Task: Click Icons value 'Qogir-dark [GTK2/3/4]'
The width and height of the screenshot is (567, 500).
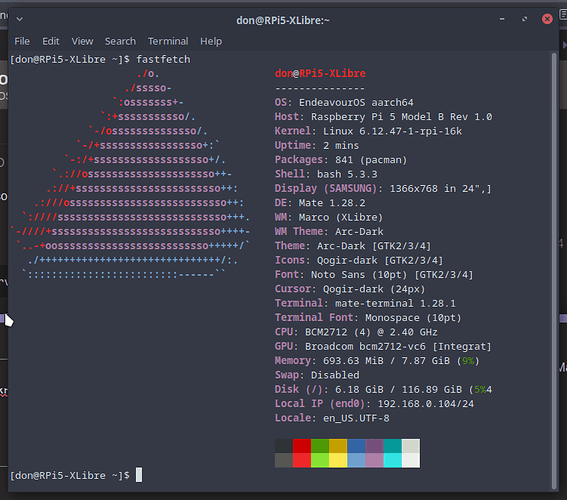Action: [x=380, y=260]
